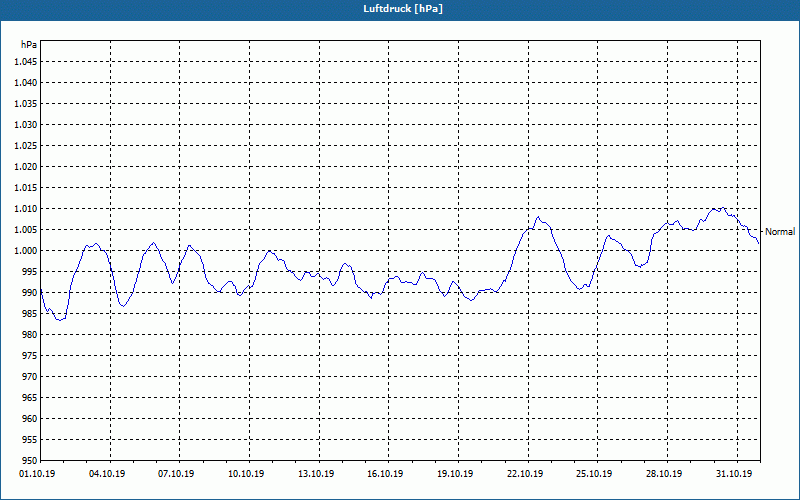This screenshot has width=800, height=500.
Task: Click the 01.10.19 date label
Action: tap(37, 473)
